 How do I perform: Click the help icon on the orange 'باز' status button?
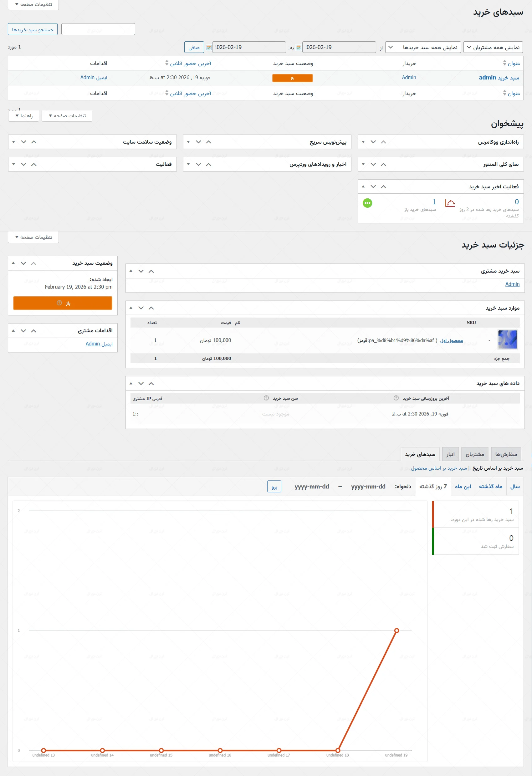[x=59, y=303]
